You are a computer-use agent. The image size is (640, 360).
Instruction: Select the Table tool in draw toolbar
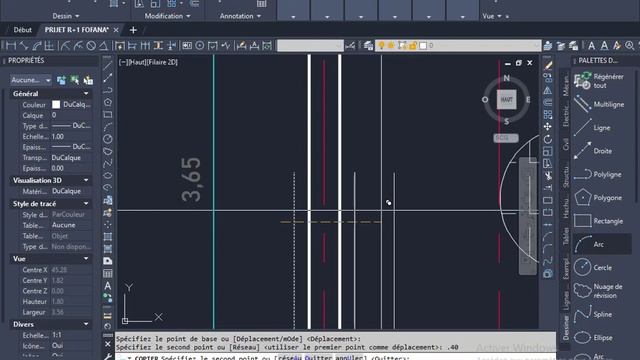point(107,273)
